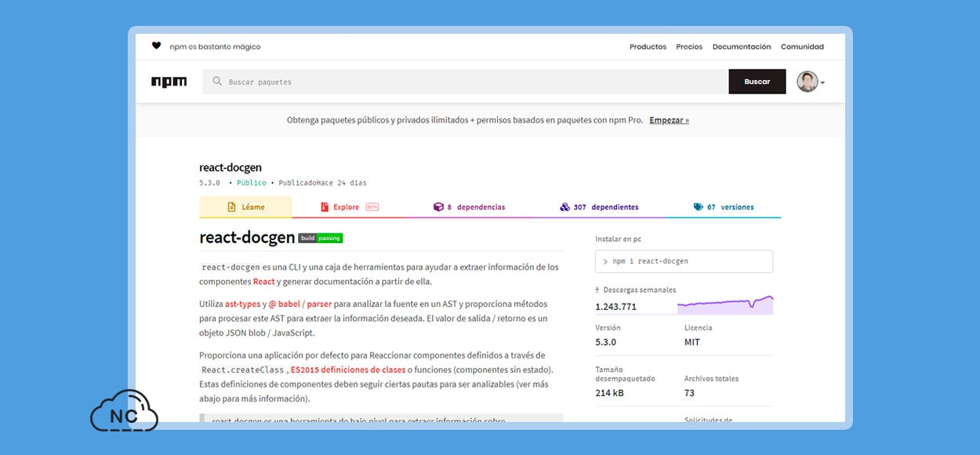Click the total files value 73
This screenshot has width=980, height=455.
click(689, 393)
